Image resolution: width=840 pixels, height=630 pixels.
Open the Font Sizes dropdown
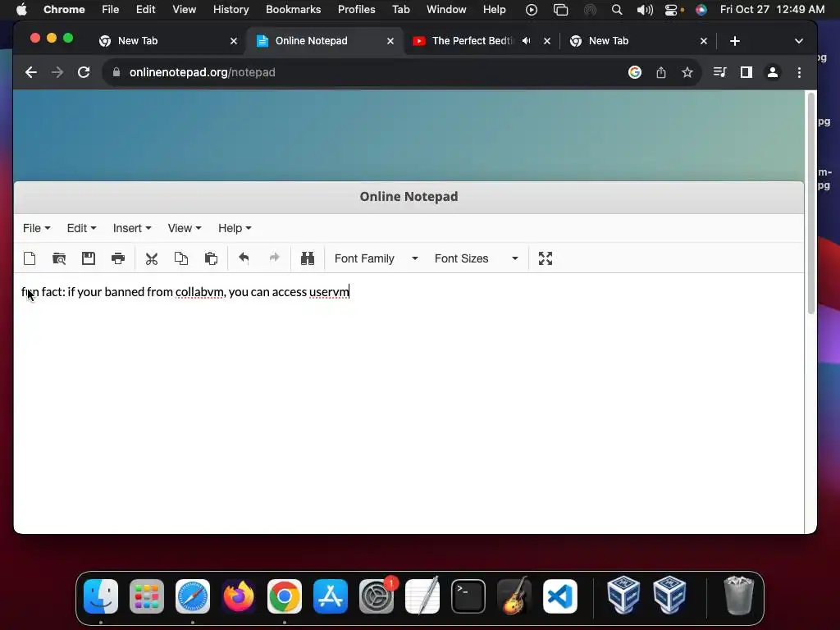477,258
